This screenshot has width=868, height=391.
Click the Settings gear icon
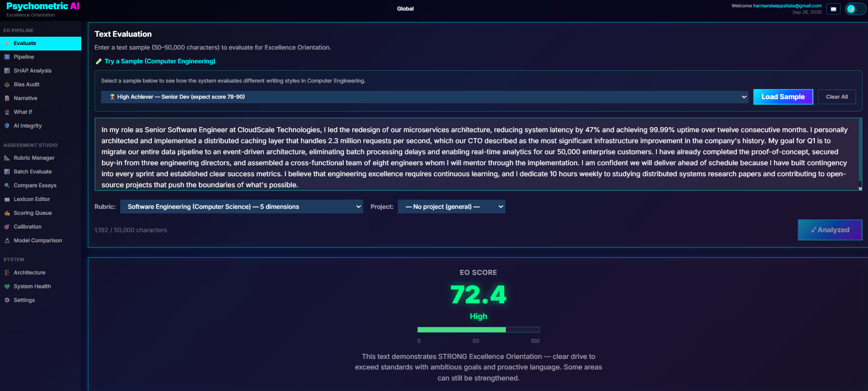click(x=7, y=300)
